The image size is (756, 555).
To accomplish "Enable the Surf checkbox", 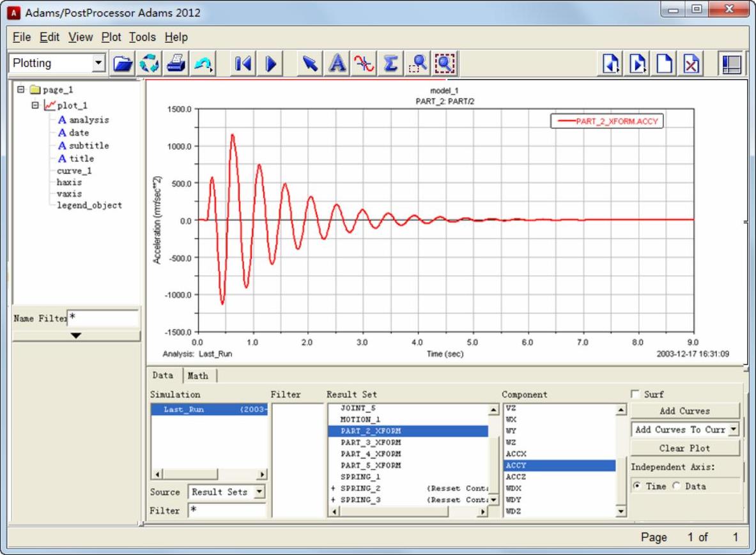I will tap(636, 395).
